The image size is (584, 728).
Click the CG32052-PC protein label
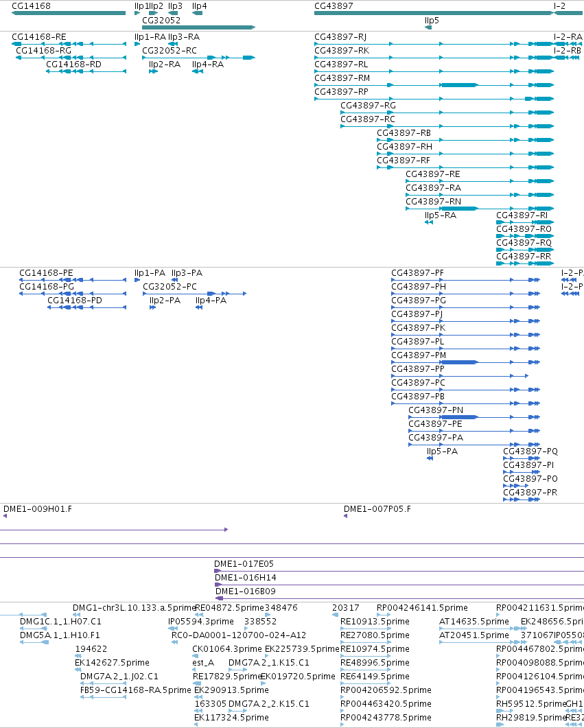pyautogui.click(x=170, y=286)
